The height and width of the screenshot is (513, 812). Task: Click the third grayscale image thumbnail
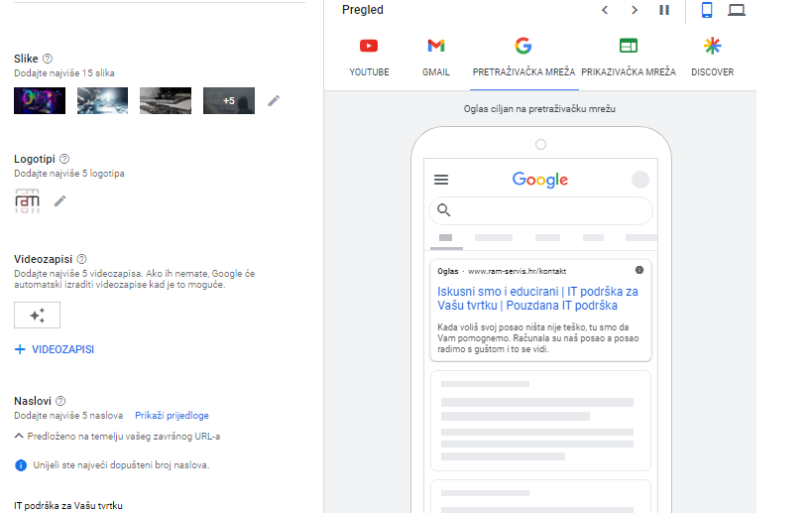(x=166, y=100)
